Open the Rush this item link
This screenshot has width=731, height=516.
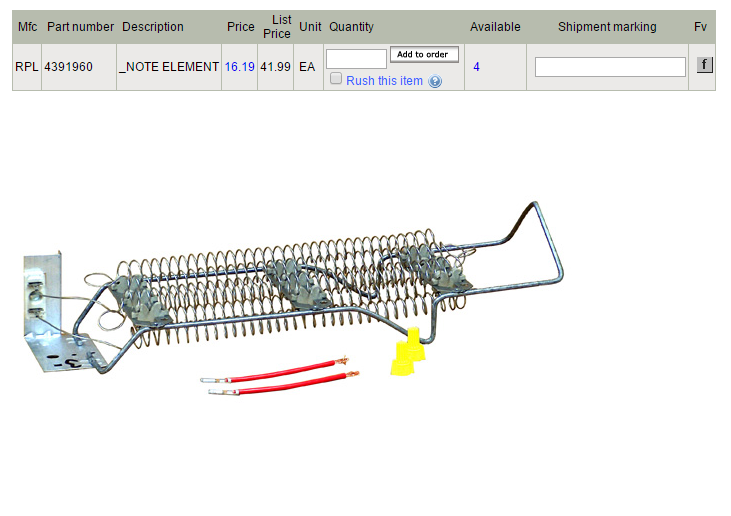[384, 81]
